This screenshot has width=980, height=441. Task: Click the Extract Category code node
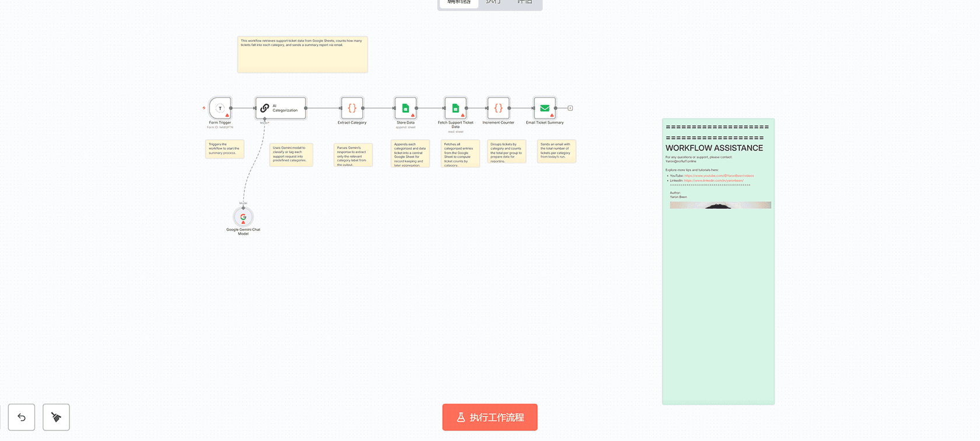(x=352, y=108)
